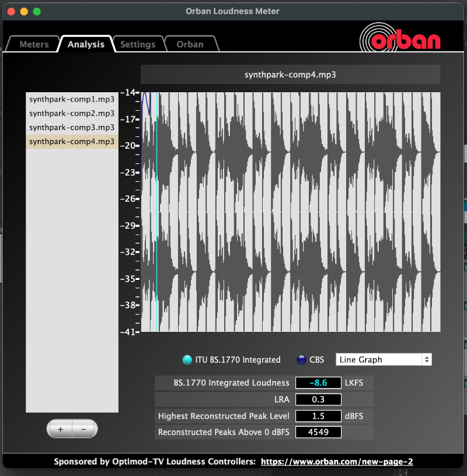Switch to the Meters tab
This screenshot has width=467, height=476.
pyautogui.click(x=34, y=44)
